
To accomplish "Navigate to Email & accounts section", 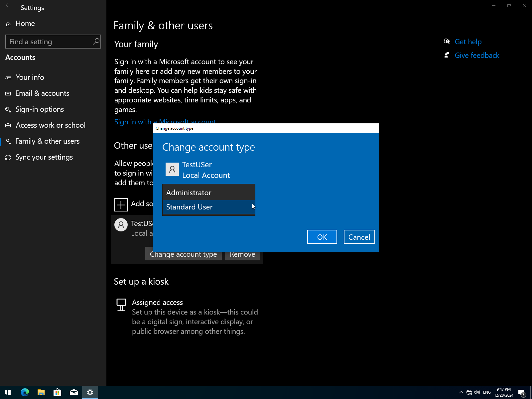I will point(42,93).
